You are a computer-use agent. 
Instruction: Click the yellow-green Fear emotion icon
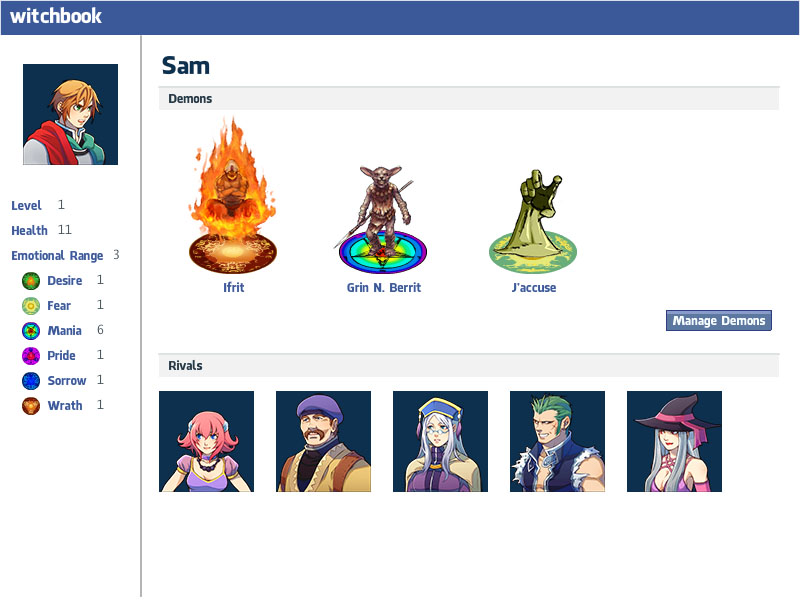pos(31,306)
